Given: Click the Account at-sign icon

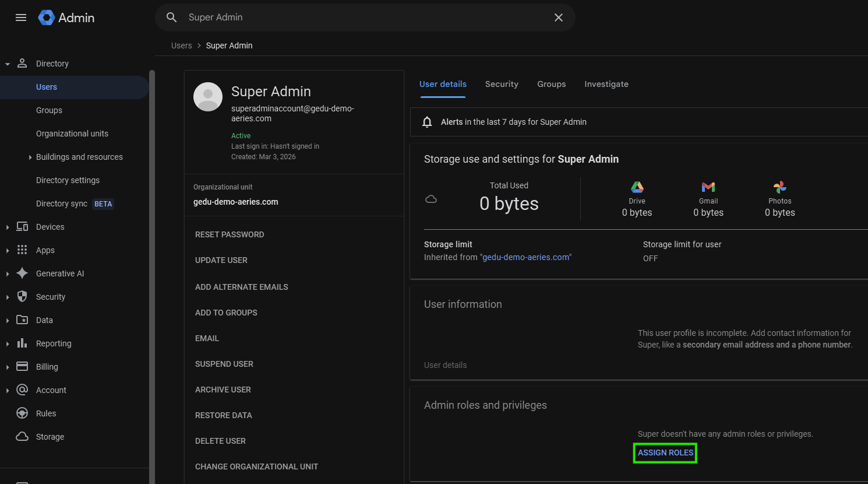Looking at the screenshot, I should click(22, 390).
